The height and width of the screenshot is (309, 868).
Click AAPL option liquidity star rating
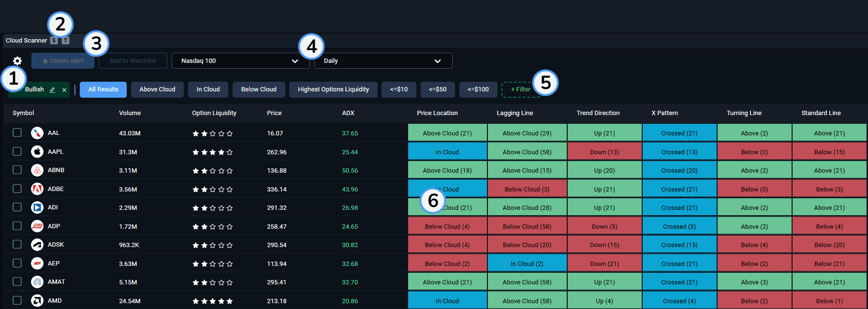(213, 152)
